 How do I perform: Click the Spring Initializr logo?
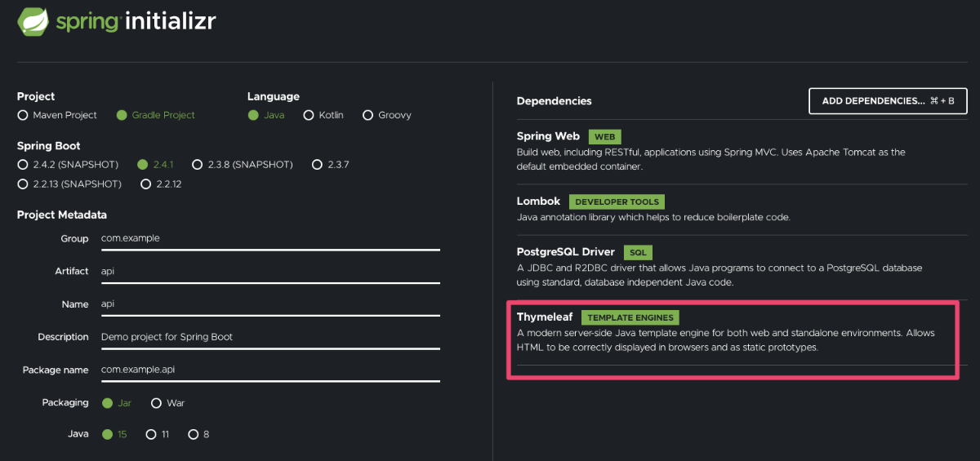(117, 20)
